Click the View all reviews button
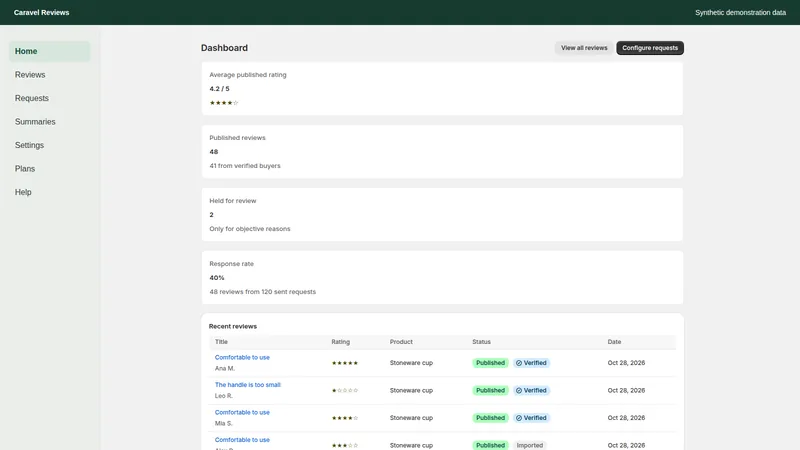Image resolution: width=800 pixels, height=450 pixels. tap(584, 48)
